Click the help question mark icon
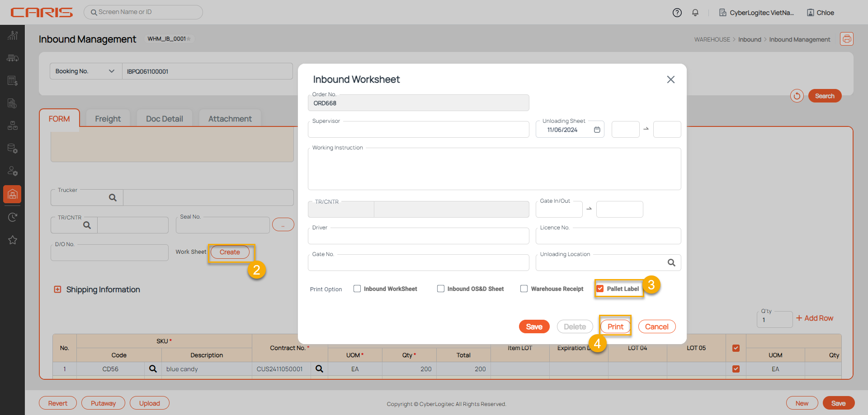This screenshot has width=868, height=415. tap(677, 13)
